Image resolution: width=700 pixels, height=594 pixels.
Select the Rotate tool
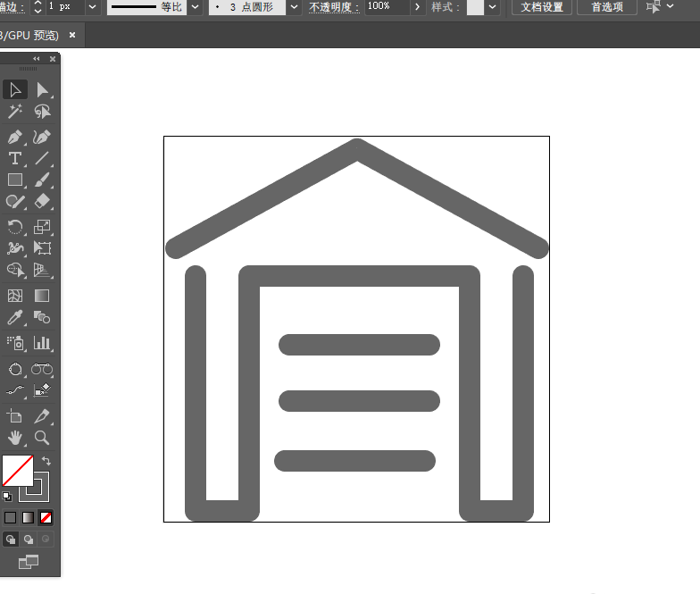[15, 227]
